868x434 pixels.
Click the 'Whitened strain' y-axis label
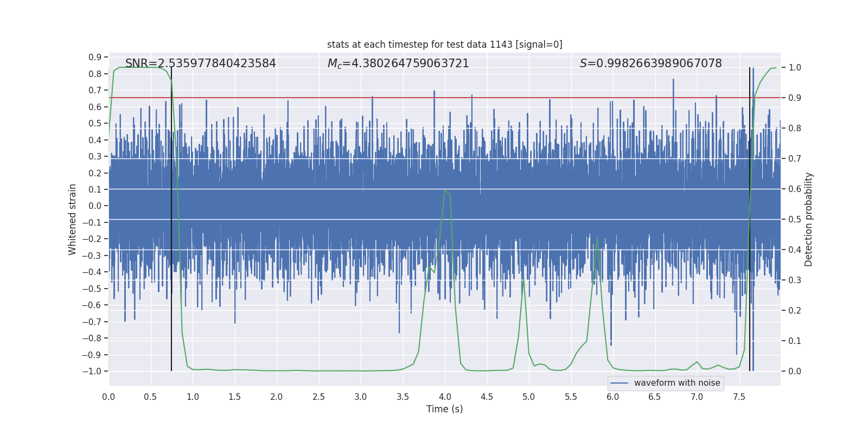tap(72, 219)
